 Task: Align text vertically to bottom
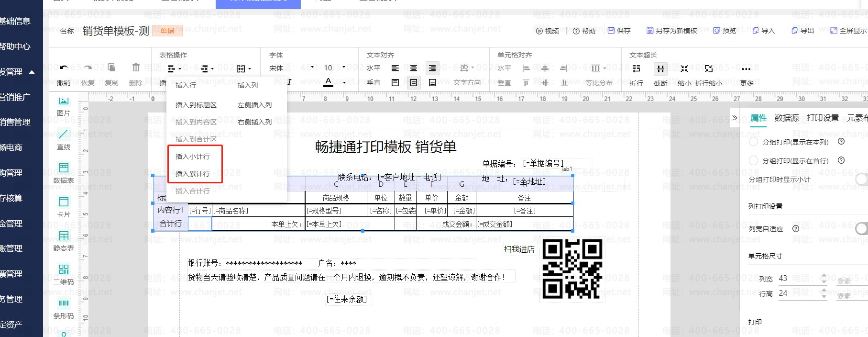(x=432, y=83)
